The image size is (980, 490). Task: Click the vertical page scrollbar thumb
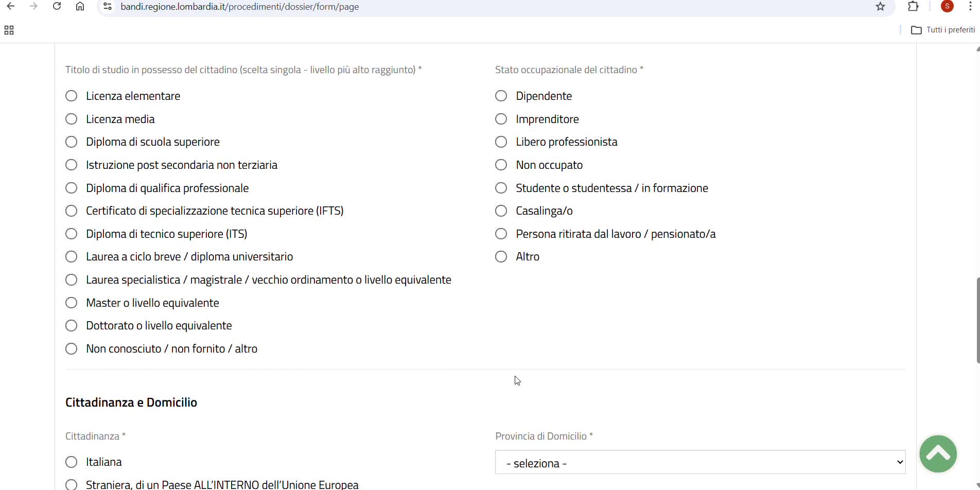point(977,319)
